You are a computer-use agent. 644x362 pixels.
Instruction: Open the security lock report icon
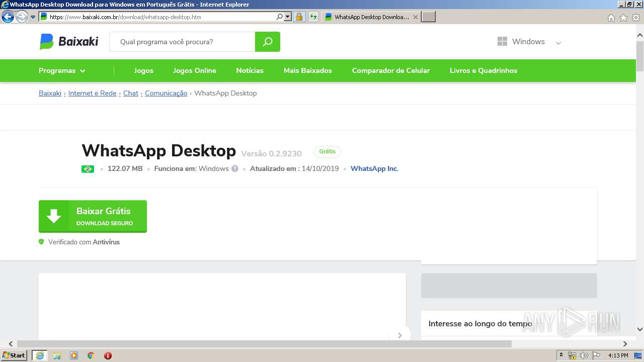(x=299, y=17)
